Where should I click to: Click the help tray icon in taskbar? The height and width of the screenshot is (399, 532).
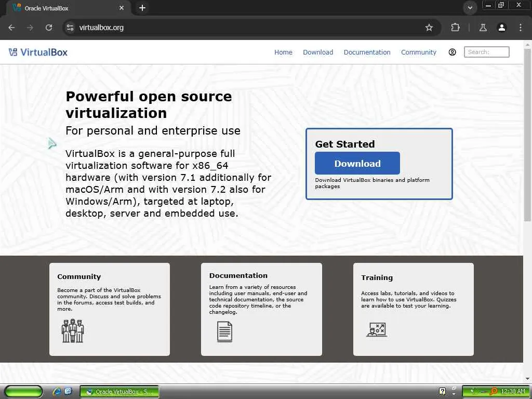[442, 391]
